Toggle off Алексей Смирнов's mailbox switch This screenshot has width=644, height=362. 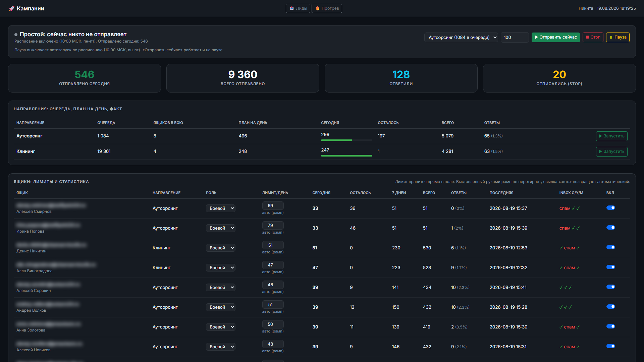610,208
